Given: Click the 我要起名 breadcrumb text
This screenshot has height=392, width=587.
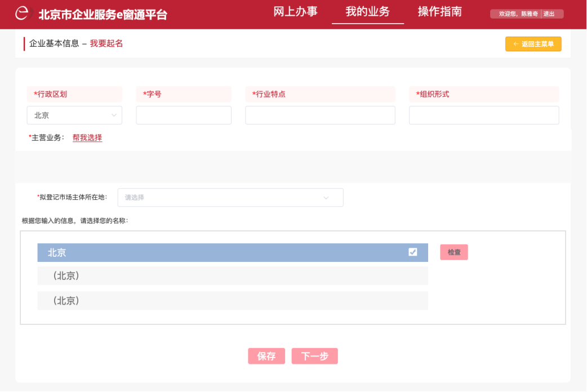Looking at the screenshot, I should pyautogui.click(x=106, y=43).
